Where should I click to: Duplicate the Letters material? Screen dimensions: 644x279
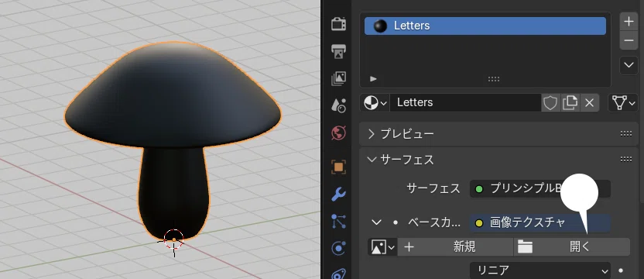click(x=570, y=102)
